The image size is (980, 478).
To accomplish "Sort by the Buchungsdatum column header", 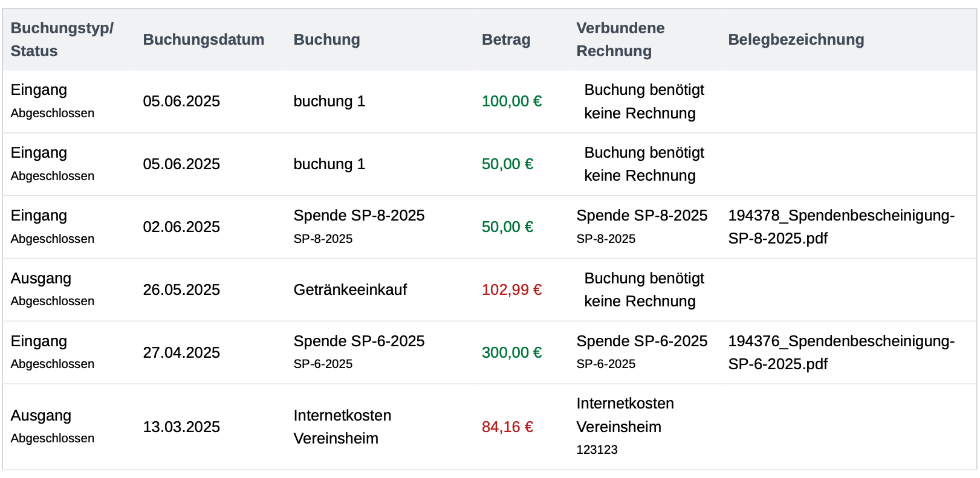I will point(203,40).
